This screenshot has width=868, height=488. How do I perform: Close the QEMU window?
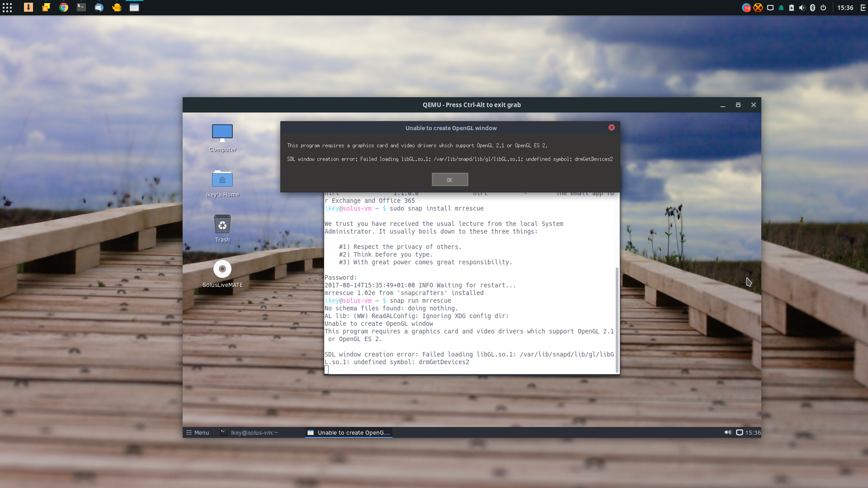[x=754, y=105]
